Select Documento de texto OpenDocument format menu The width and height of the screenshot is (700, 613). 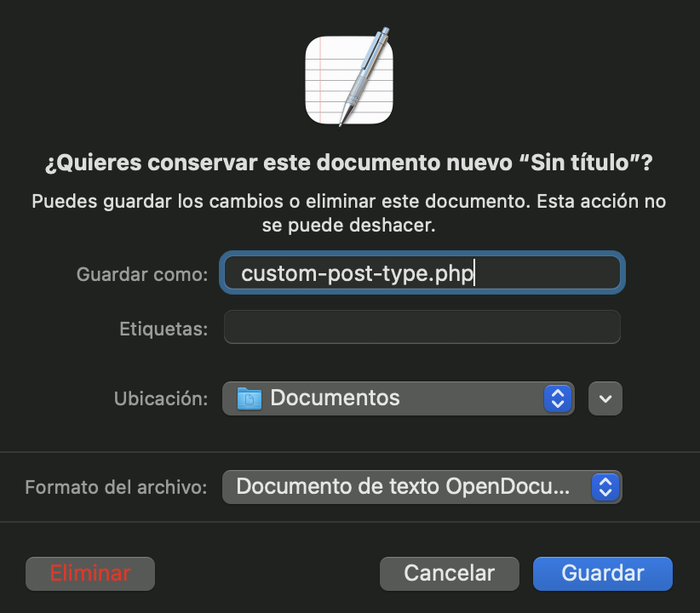coord(422,486)
